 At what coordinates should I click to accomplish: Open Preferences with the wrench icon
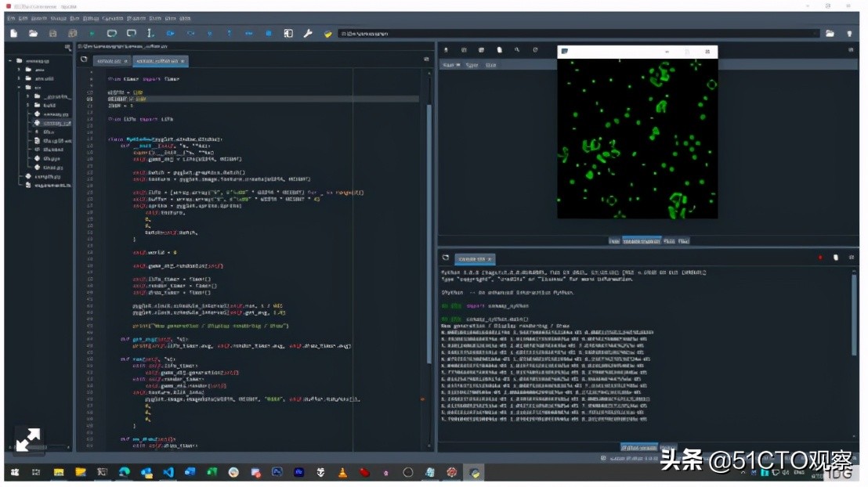pos(308,34)
